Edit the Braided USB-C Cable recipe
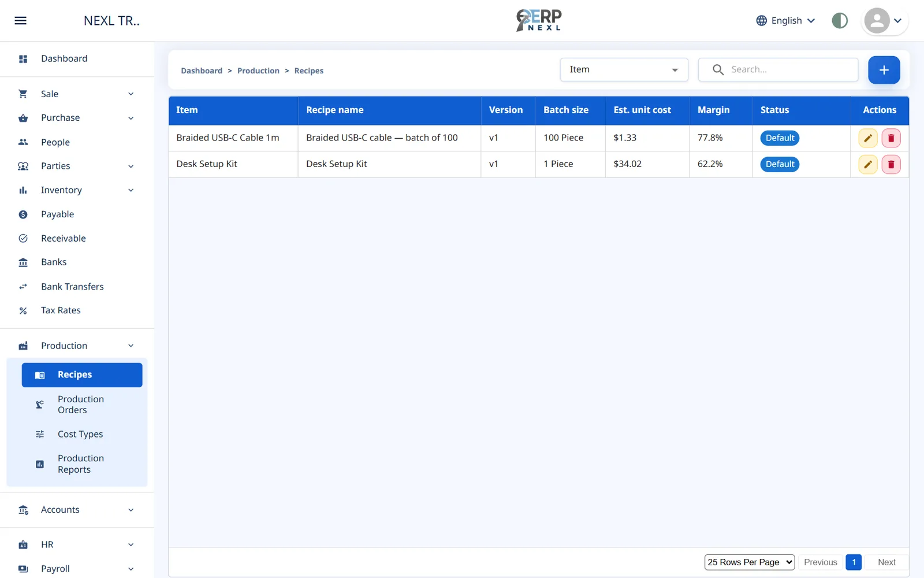Screen dimensions: 924x578 pos(867,138)
